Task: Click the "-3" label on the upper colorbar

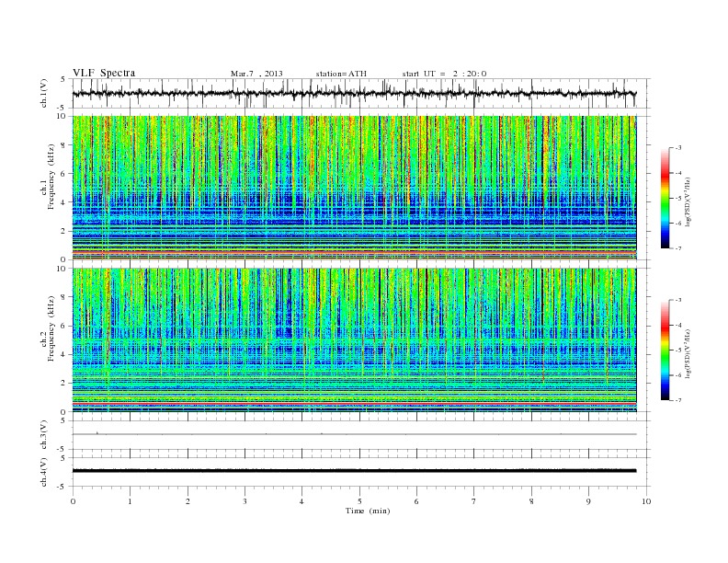Action: [x=678, y=148]
